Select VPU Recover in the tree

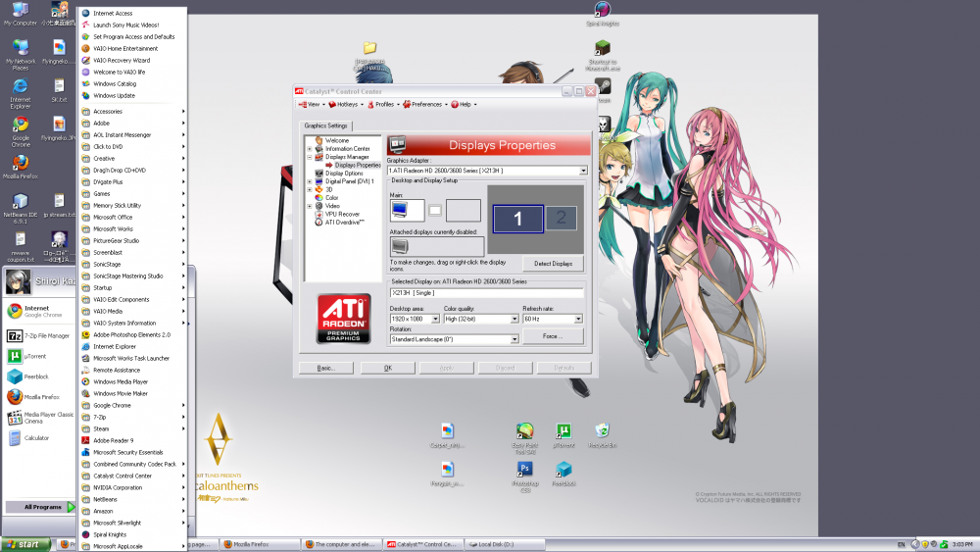click(342, 214)
